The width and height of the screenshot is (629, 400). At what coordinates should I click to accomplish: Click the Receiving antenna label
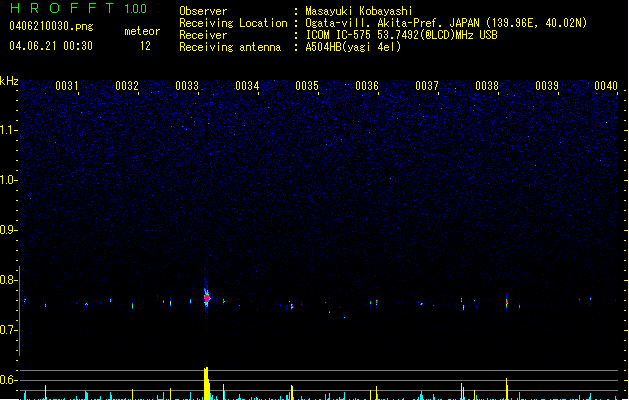[x=230, y=47]
